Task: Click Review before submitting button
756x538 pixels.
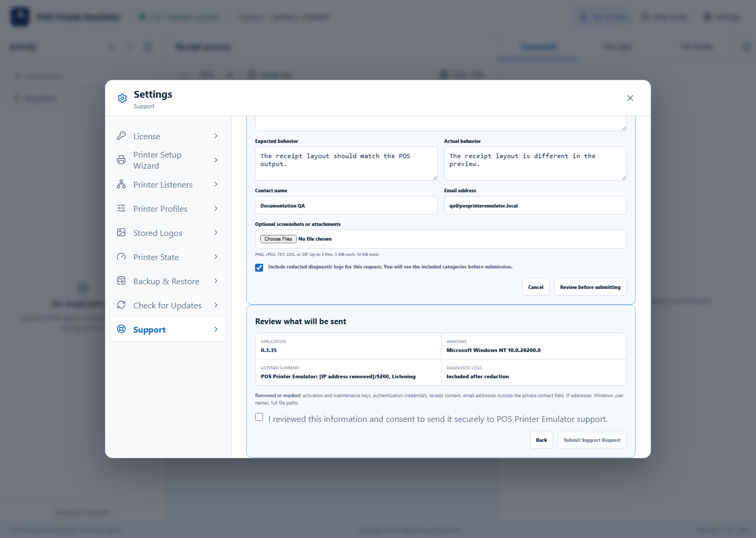Action: [x=590, y=287]
